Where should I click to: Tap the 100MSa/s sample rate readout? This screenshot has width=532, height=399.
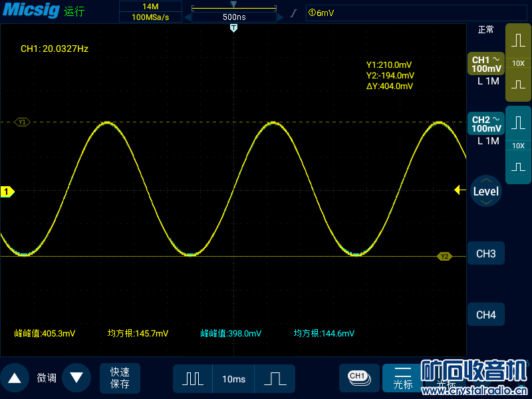(150, 17)
